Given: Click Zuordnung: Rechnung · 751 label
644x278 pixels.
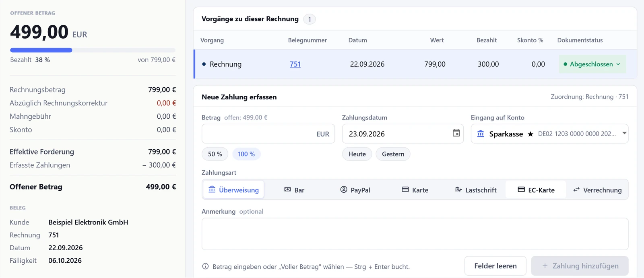Looking at the screenshot, I should click(x=590, y=97).
